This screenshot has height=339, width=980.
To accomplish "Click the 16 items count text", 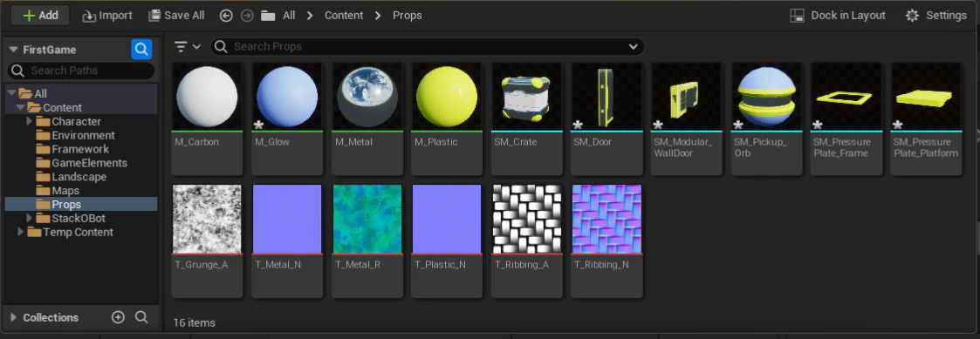I will click(x=195, y=322).
